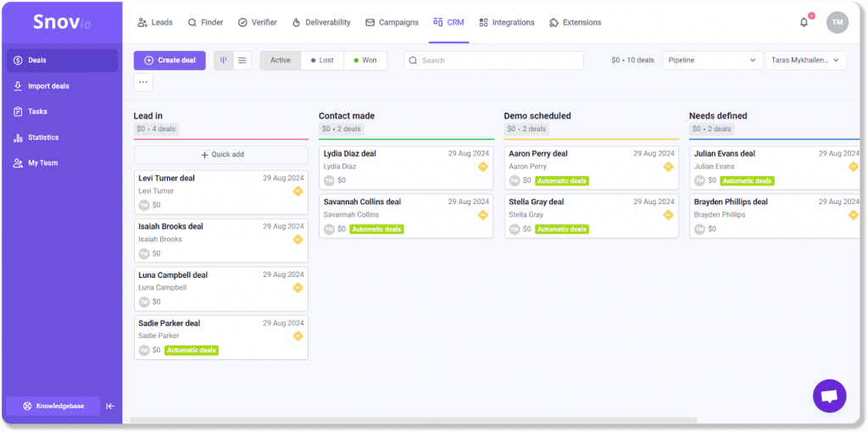Click priority icon on Stella Gray deal
The image size is (868, 432).
click(x=668, y=215)
